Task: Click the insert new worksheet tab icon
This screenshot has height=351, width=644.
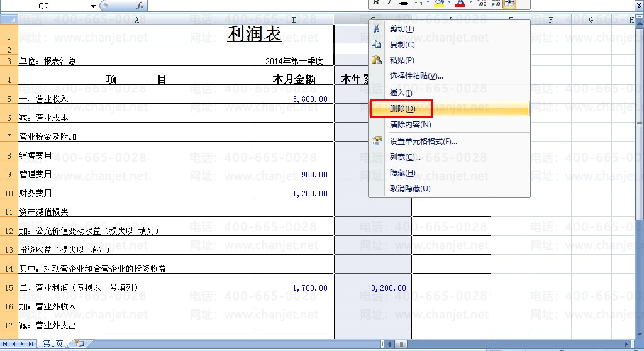Action: 80,343
